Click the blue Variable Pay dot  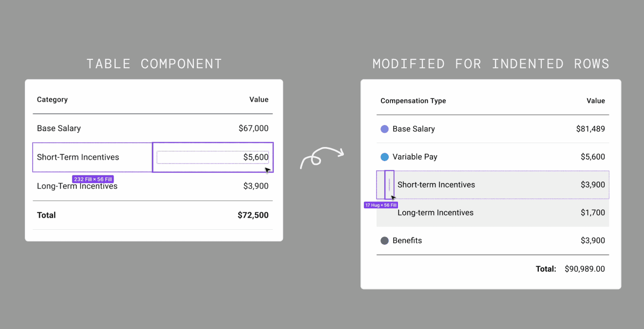click(x=384, y=157)
